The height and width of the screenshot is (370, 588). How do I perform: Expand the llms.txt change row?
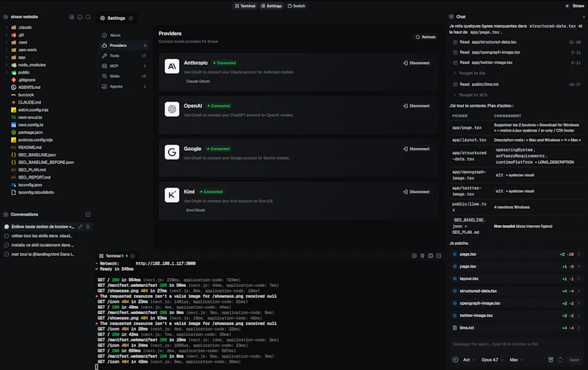tap(517, 327)
